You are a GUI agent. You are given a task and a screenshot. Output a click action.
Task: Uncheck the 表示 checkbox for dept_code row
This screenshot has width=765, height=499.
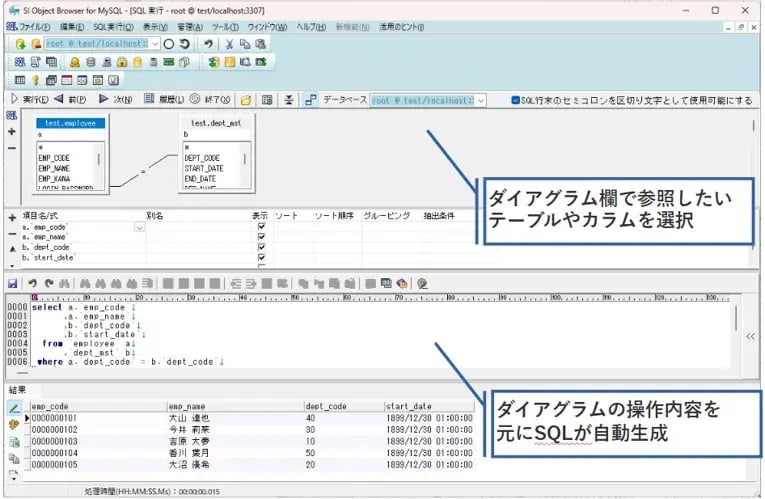[x=261, y=247]
